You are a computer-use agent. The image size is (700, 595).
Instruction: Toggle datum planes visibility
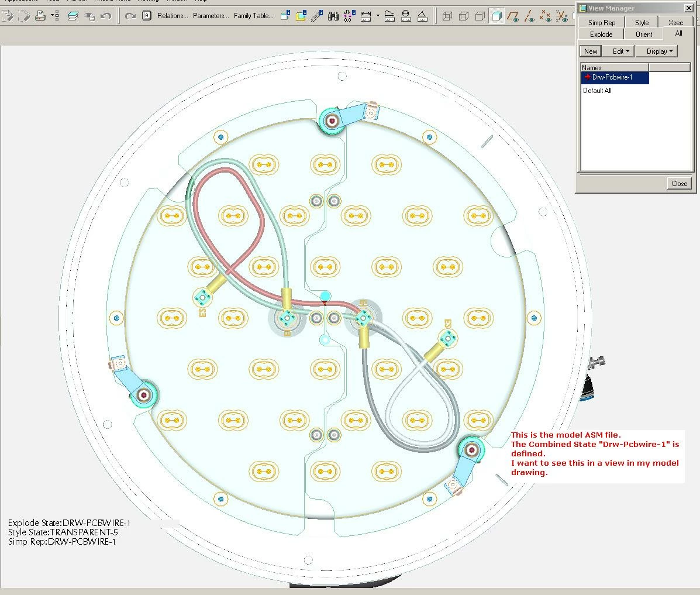[x=513, y=16]
